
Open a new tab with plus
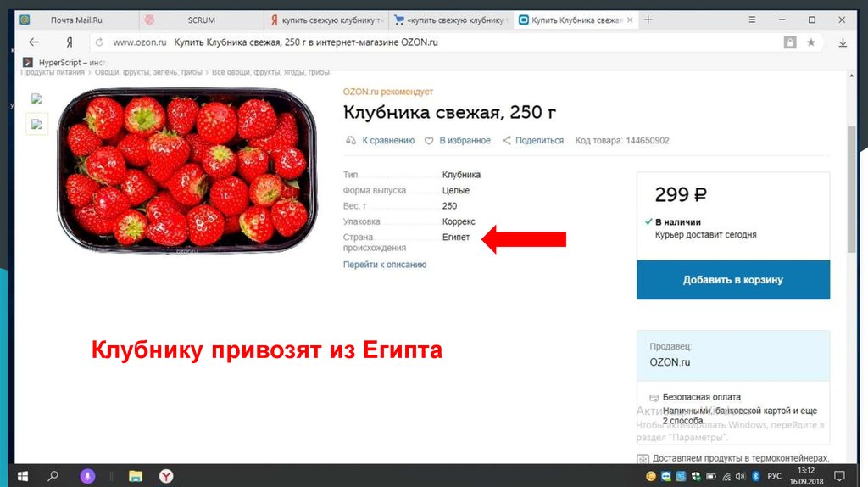tap(648, 20)
